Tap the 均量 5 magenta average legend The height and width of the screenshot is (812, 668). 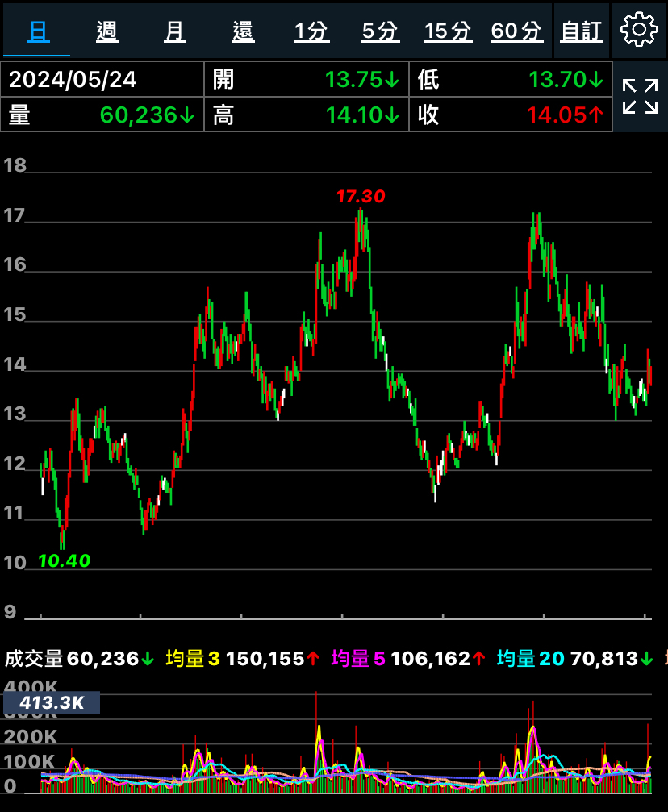point(408,659)
